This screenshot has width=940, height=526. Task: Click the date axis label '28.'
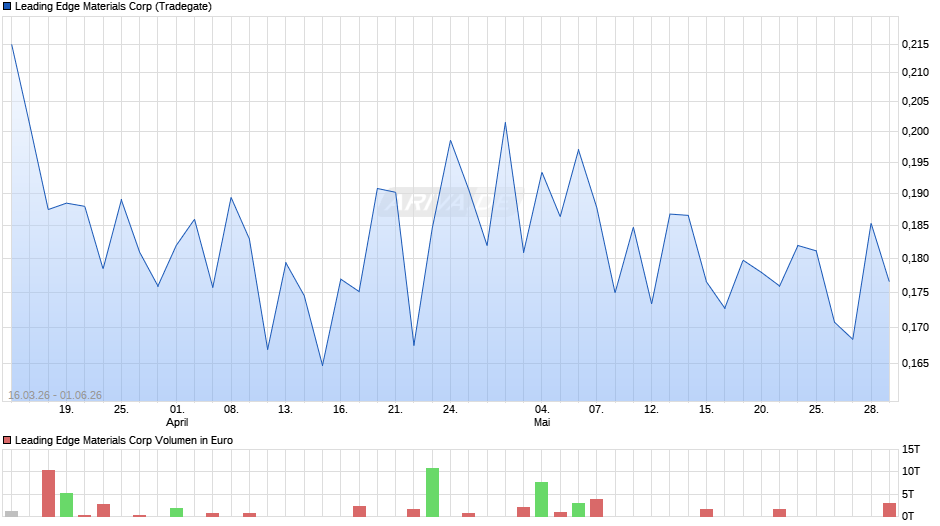[871, 410]
